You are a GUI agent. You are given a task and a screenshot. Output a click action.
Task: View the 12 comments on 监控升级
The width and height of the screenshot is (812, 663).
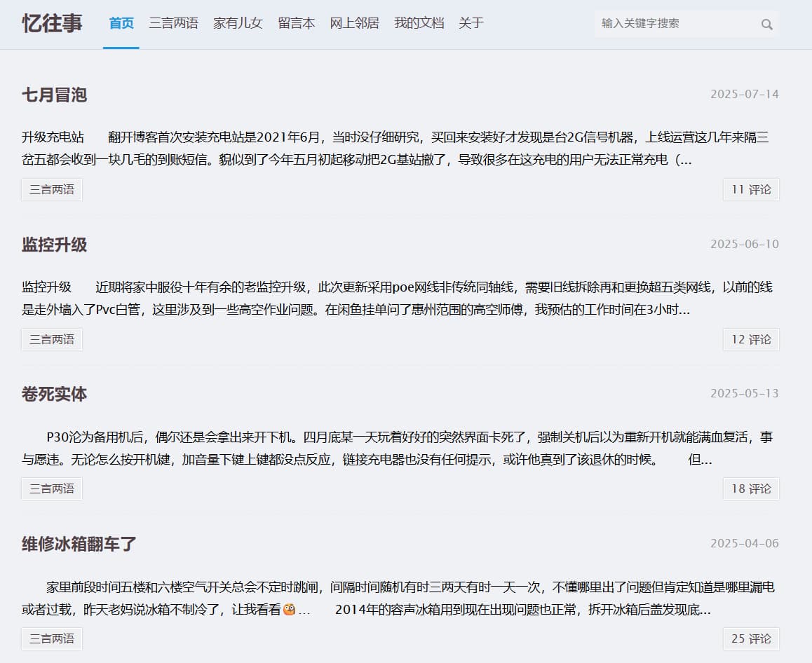(x=751, y=339)
